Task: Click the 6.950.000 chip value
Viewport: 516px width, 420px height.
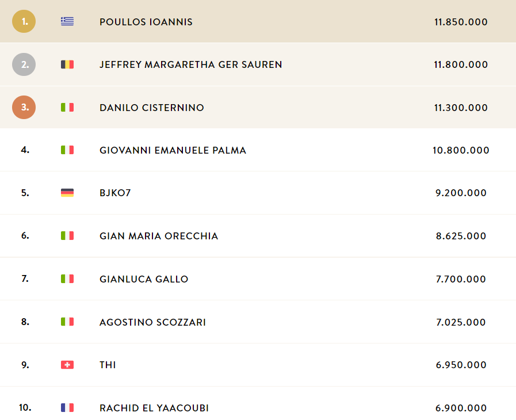Action: point(461,365)
